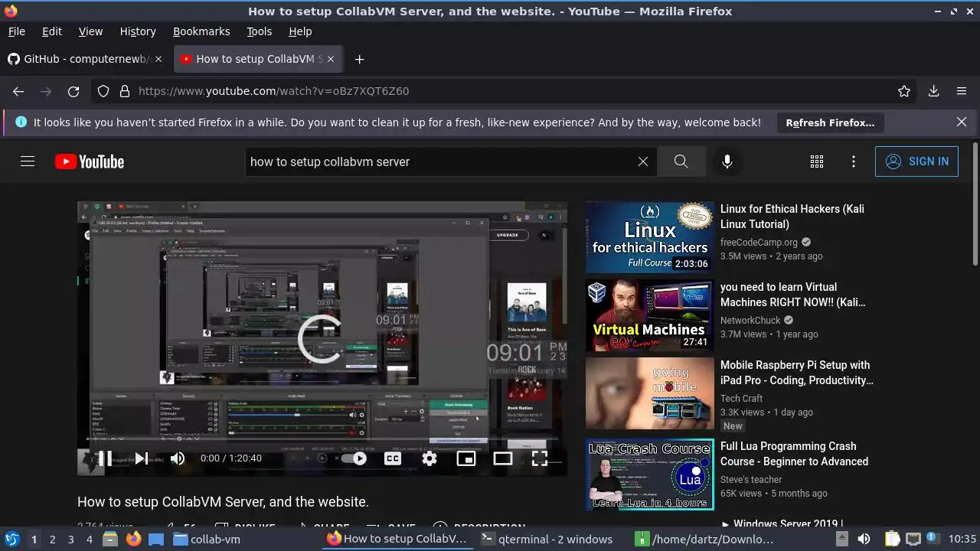Open the collab-vm taskbar window
Viewport: 980px width, 551px height.
207,539
